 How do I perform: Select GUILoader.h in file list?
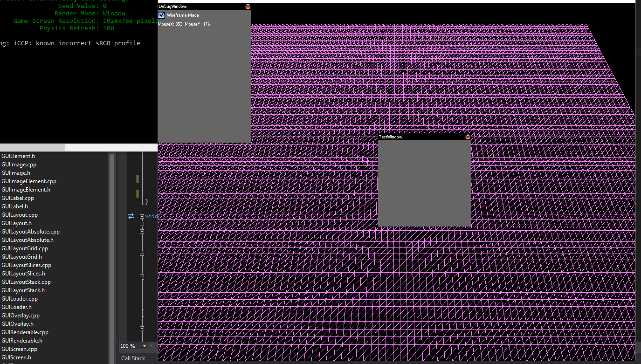(x=17, y=307)
